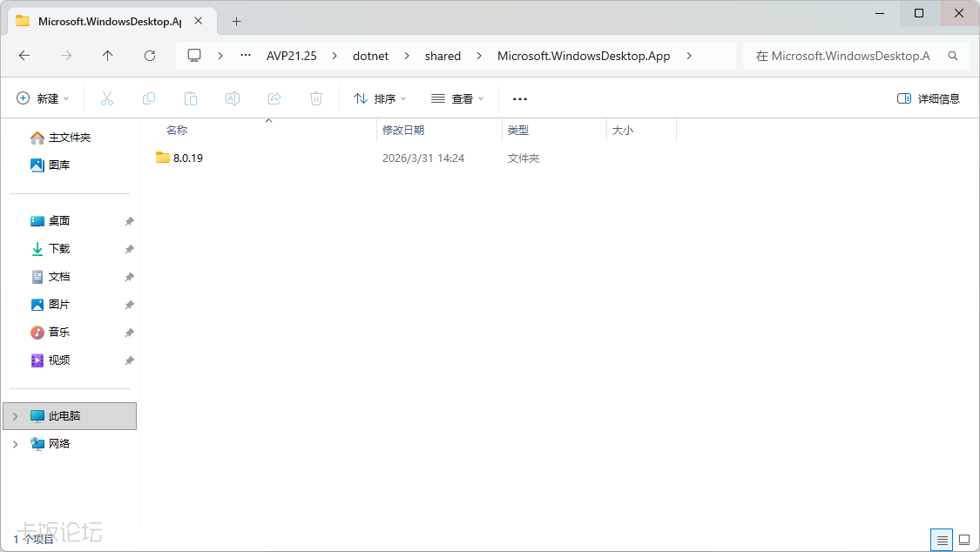Open 主文件夹 in sidebar

pyautogui.click(x=61, y=138)
